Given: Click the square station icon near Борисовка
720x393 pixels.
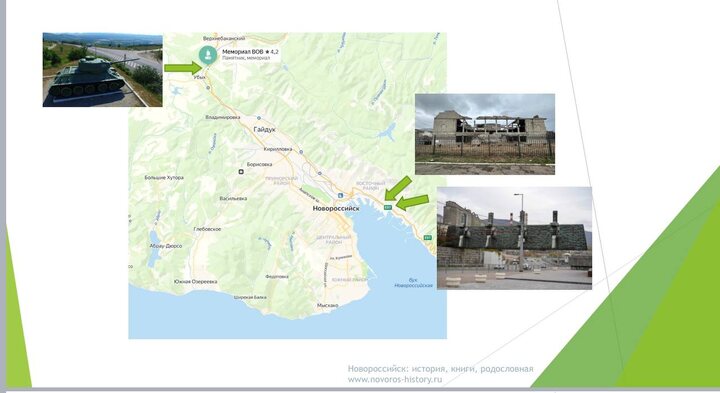Looking at the screenshot, I should pos(241,172).
